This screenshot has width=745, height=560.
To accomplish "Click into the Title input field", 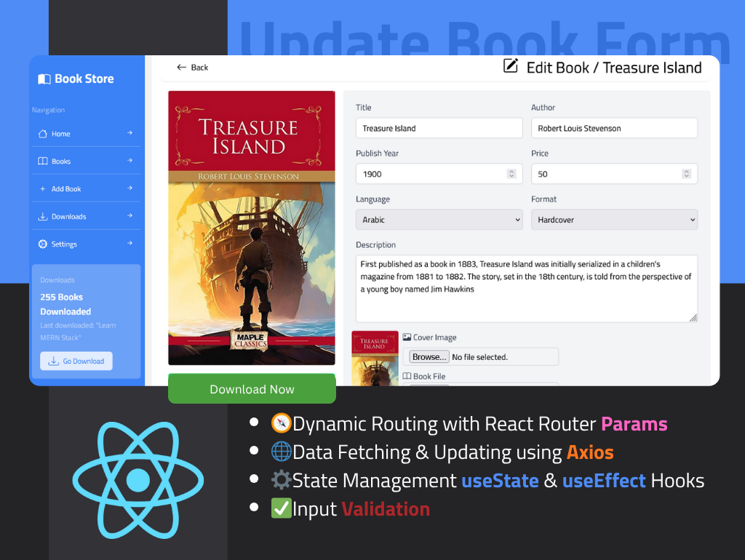I will pos(439,128).
